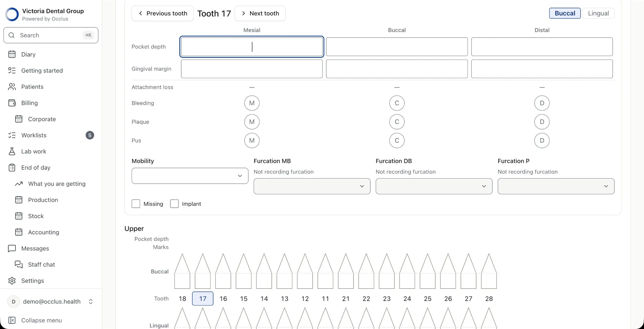The height and width of the screenshot is (329, 644).
Task: Open the Diary calendar icon
Action: pyautogui.click(x=12, y=54)
